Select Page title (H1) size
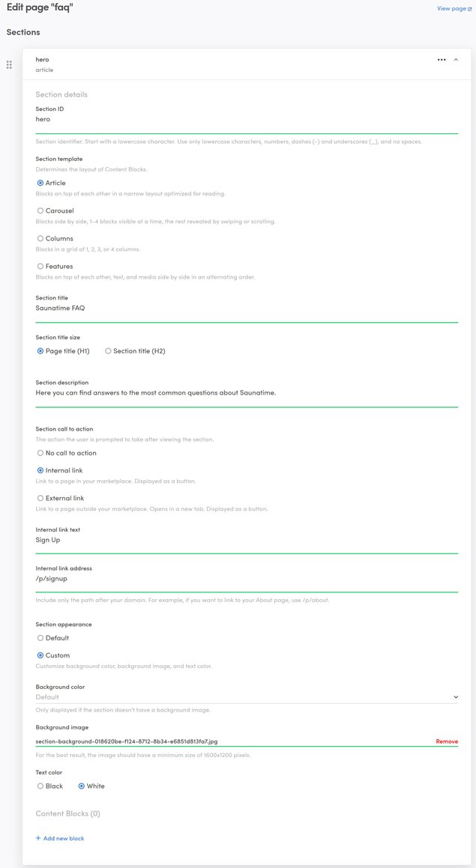Screen dimensions: 476x868 click(x=40, y=351)
